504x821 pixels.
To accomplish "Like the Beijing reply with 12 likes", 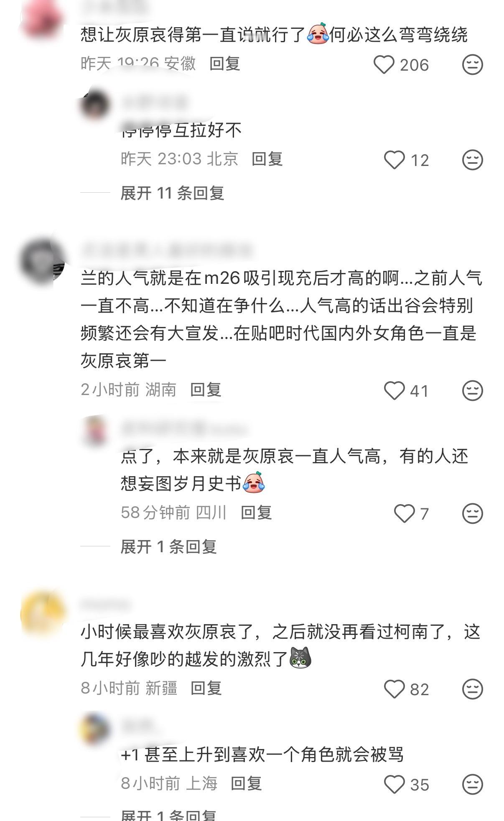I will (x=394, y=160).
